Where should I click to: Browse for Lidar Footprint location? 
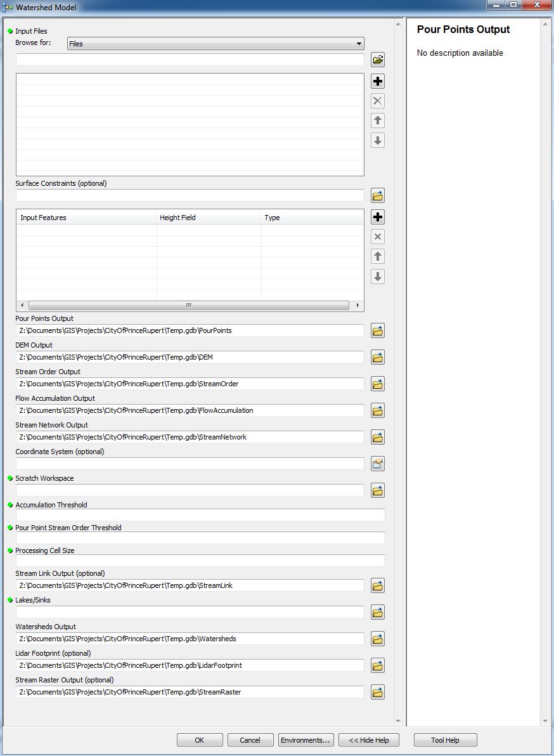click(x=378, y=666)
